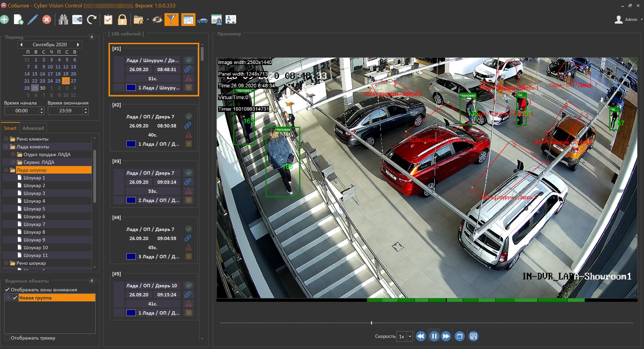This screenshot has height=349, width=644.
Task: Toggle the funnel filter button
Action: [172, 19]
